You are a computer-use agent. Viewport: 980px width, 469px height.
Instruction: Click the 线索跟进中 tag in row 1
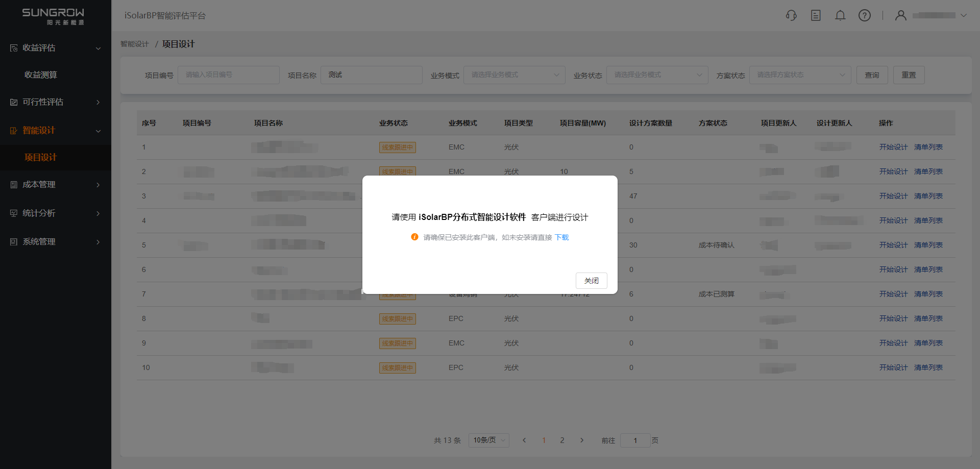[398, 147]
